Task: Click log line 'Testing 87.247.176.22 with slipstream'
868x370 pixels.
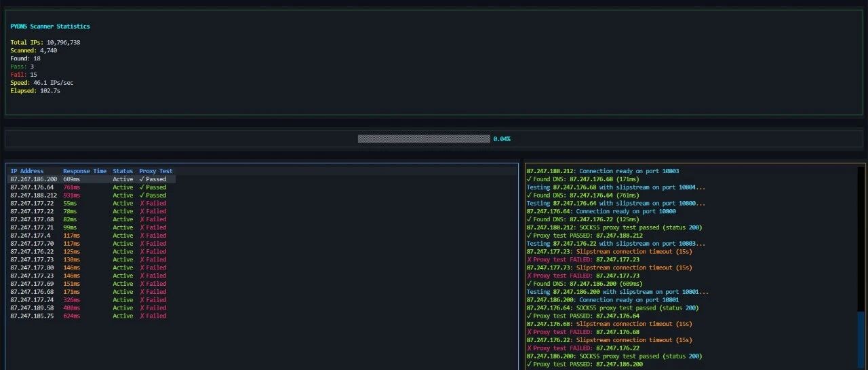Action: pyautogui.click(x=616, y=244)
